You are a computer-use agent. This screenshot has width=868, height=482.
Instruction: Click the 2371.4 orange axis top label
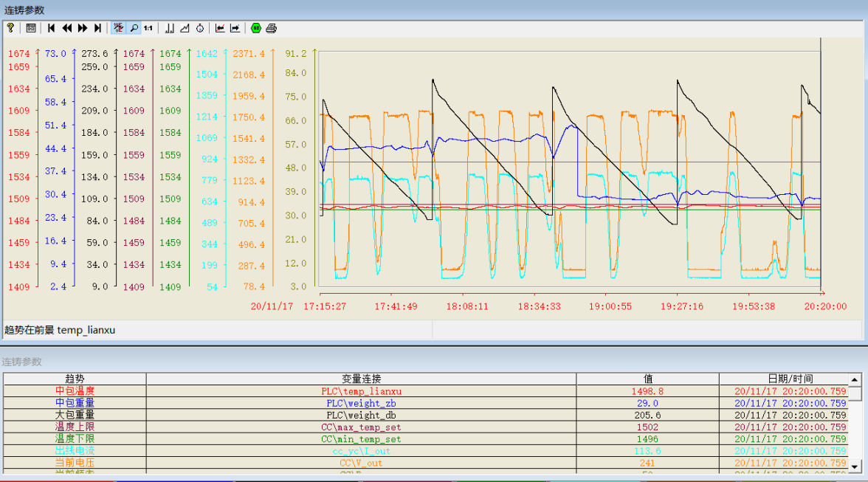click(249, 54)
